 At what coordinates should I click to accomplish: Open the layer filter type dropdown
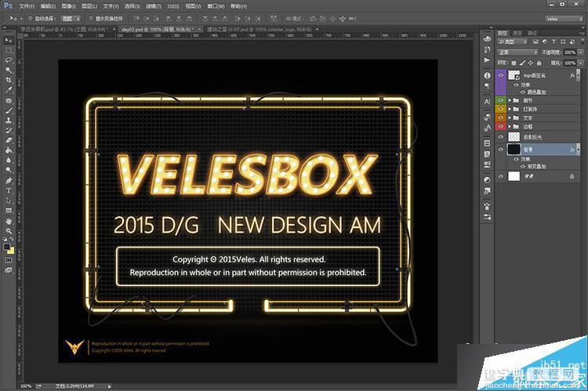click(513, 42)
